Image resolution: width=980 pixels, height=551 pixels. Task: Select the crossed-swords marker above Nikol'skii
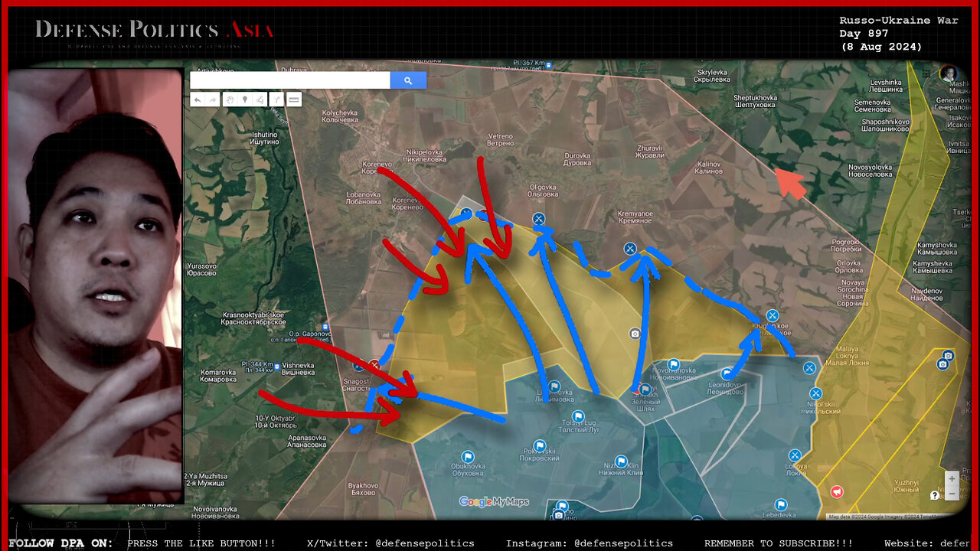pyautogui.click(x=815, y=393)
